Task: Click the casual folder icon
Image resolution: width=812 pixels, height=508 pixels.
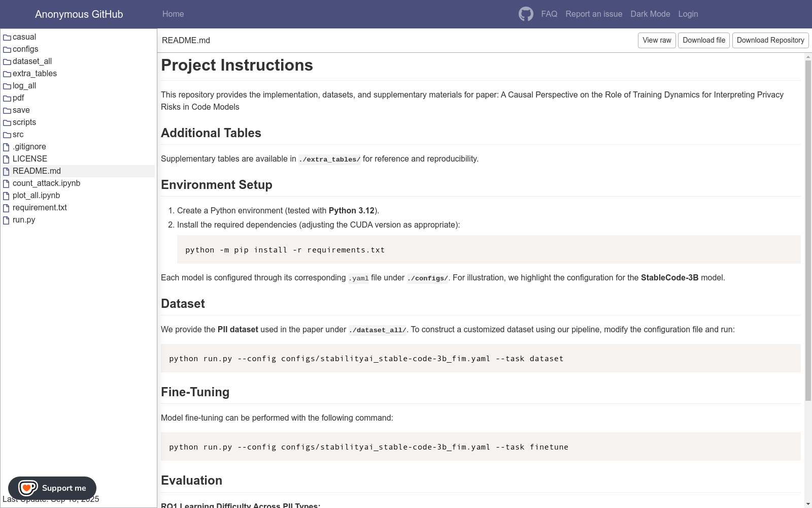Action: [x=7, y=37]
